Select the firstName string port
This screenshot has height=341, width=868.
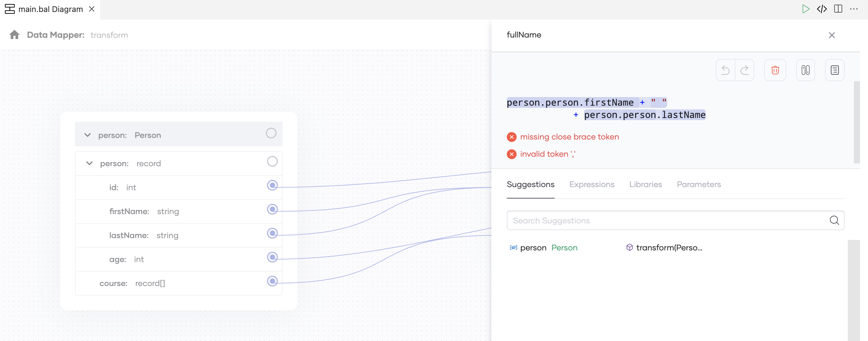point(272,209)
